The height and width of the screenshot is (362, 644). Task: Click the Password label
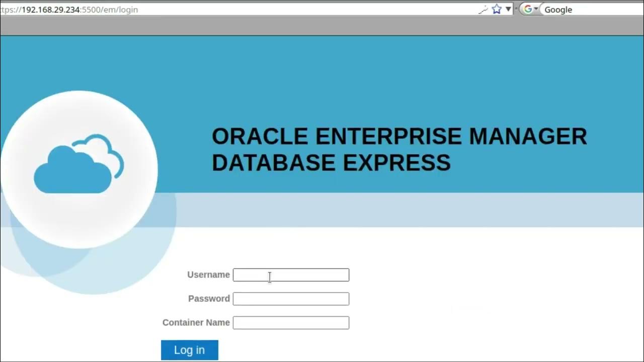point(209,298)
